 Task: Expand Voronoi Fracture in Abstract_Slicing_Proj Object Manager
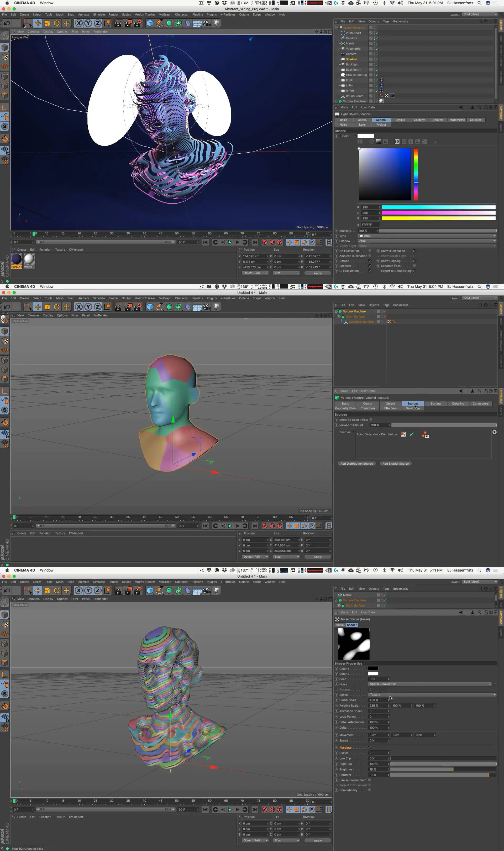click(336, 101)
